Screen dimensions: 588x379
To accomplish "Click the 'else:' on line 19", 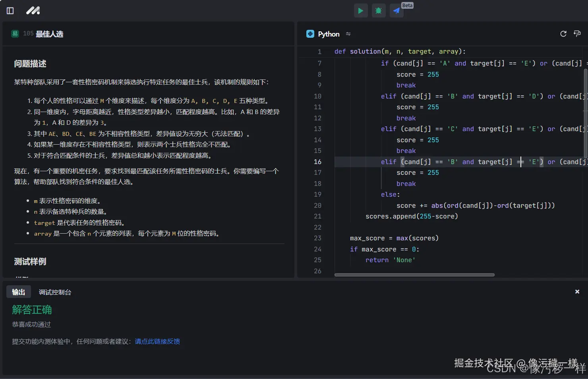I will pyautogui.click(x=391, y=194).
